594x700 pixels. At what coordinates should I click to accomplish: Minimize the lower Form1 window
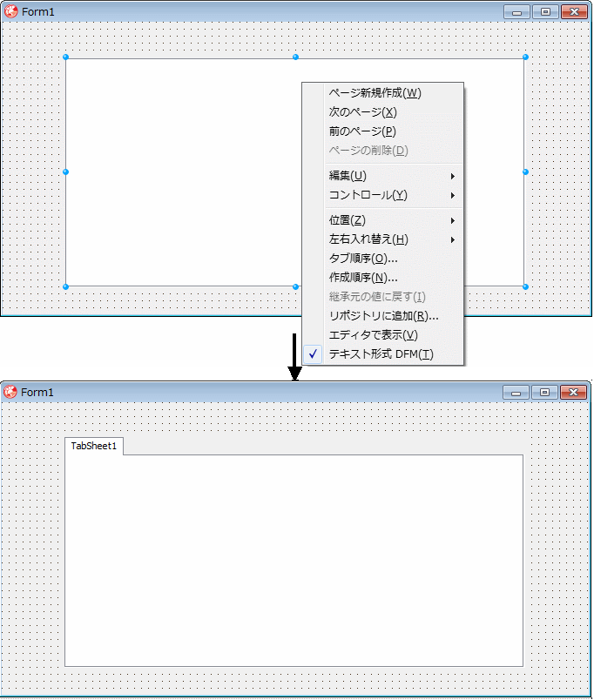516,392
